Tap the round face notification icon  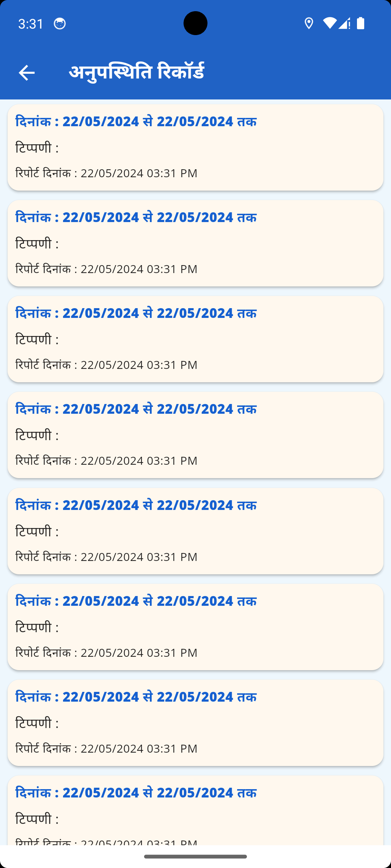[60, 24]
